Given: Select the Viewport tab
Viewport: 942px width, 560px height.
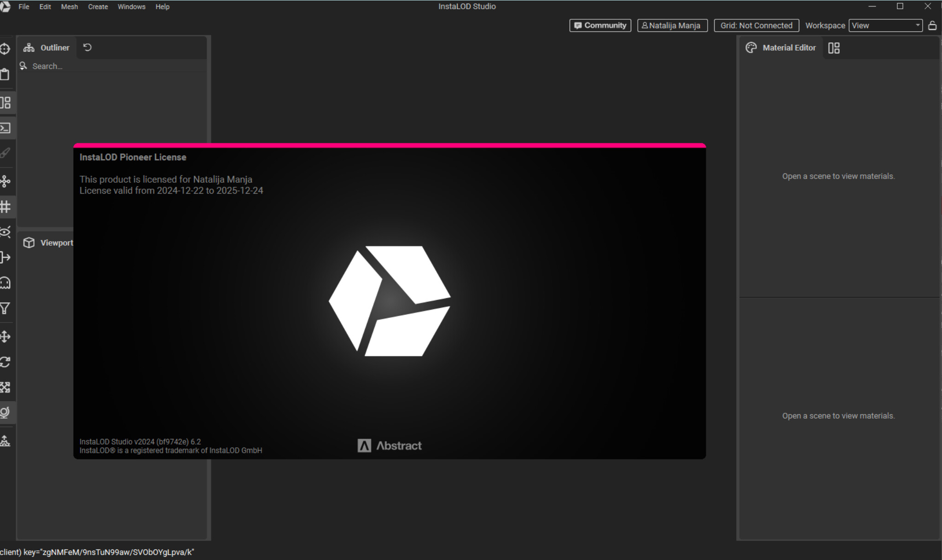Looking at the screenshot, I should [48, 242].
